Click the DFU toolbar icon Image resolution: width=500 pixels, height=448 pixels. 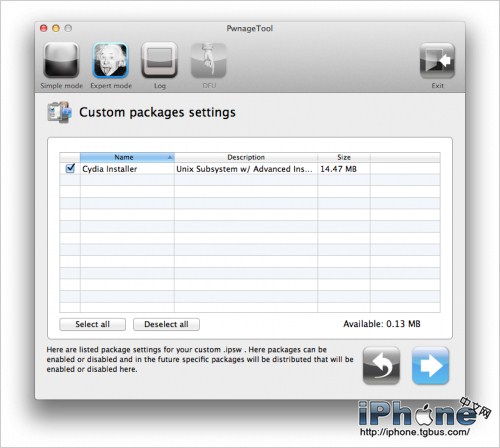pyautogui.click(x=209, y=60)
